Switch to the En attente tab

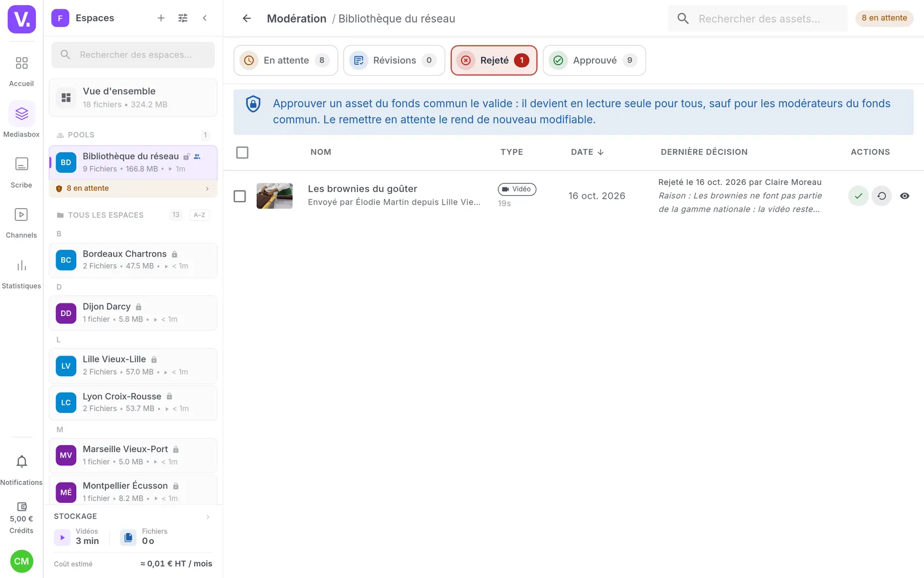click(286, 60)
